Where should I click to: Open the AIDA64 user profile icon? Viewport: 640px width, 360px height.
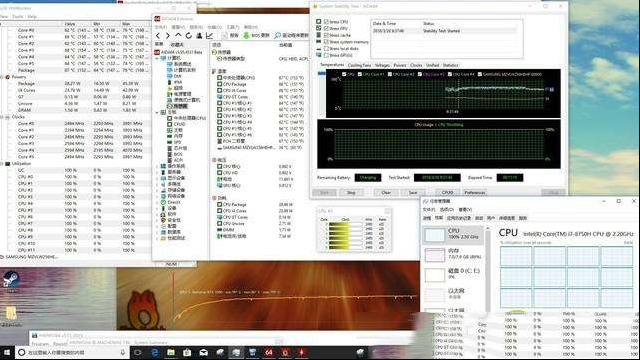pos(199,36)
